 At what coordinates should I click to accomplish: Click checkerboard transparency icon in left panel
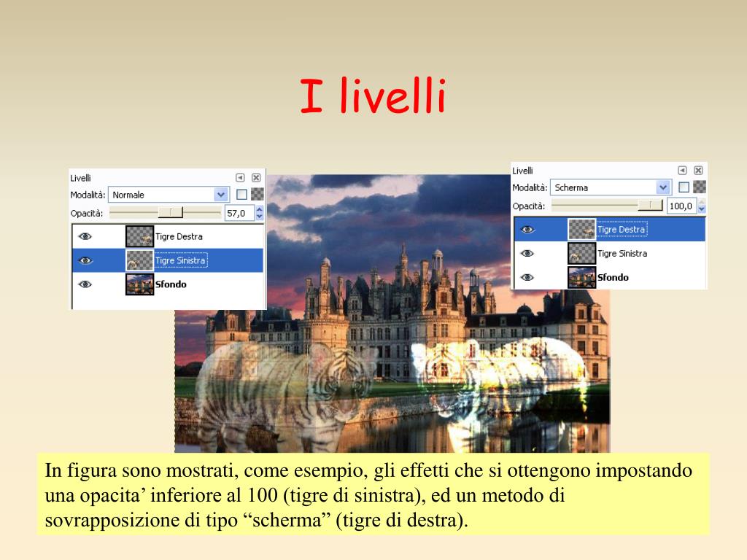[x=258, y=194]
